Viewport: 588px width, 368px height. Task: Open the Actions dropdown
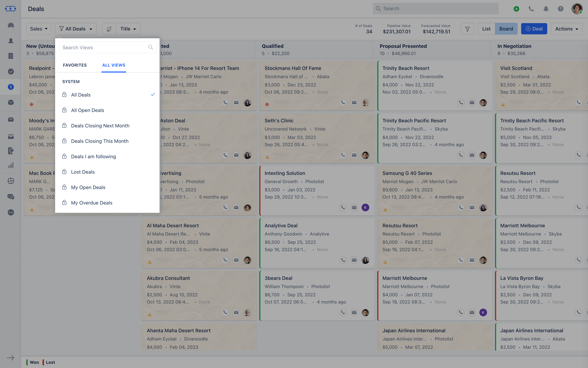[x=566, y=29]
